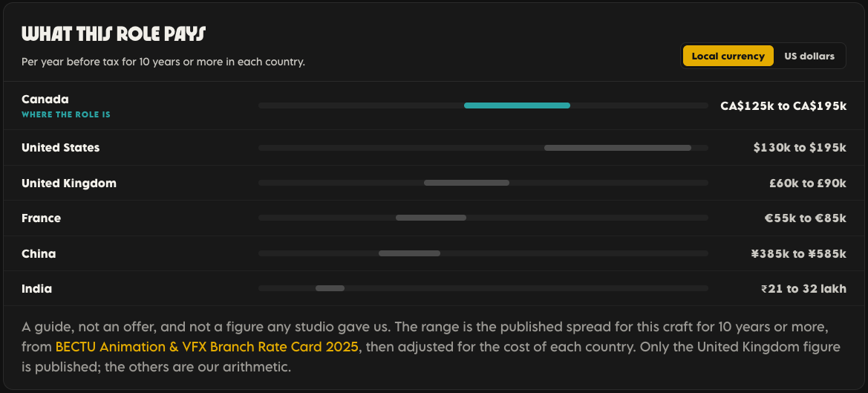868x393 pixels.
Task: Click the United States salary range bar
Action: [x=618, y=148]
